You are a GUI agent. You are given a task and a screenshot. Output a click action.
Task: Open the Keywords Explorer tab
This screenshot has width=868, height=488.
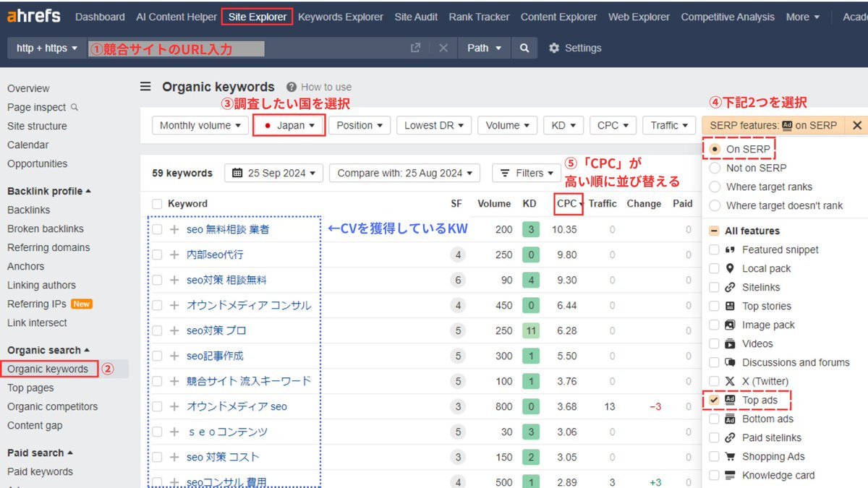tap(341, 17)
